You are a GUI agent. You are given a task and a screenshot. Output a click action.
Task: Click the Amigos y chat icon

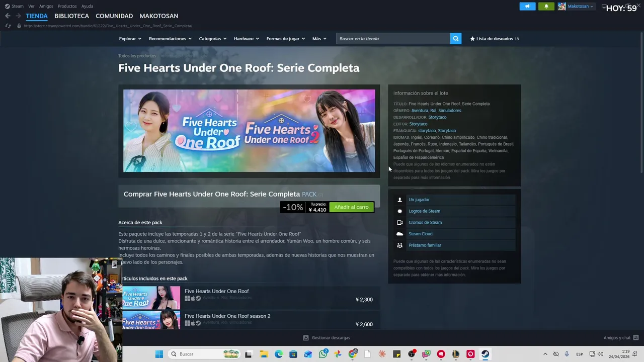click(636, 338)
